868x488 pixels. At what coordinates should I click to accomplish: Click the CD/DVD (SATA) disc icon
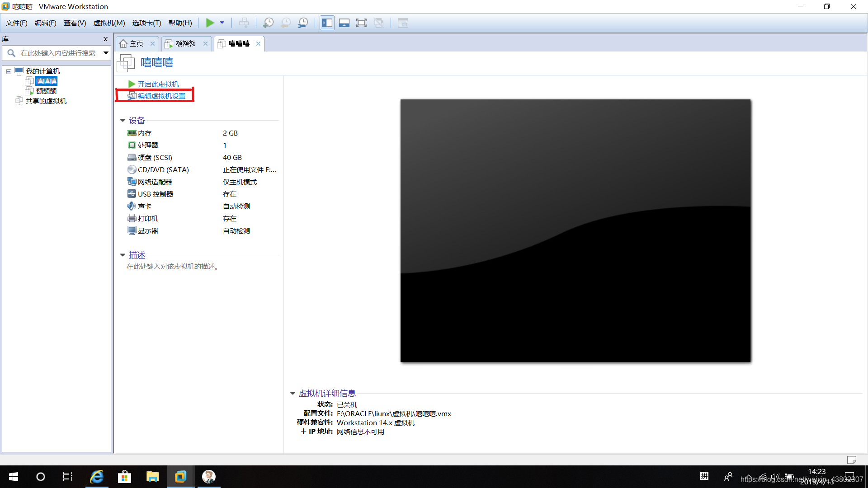point(132,170)
